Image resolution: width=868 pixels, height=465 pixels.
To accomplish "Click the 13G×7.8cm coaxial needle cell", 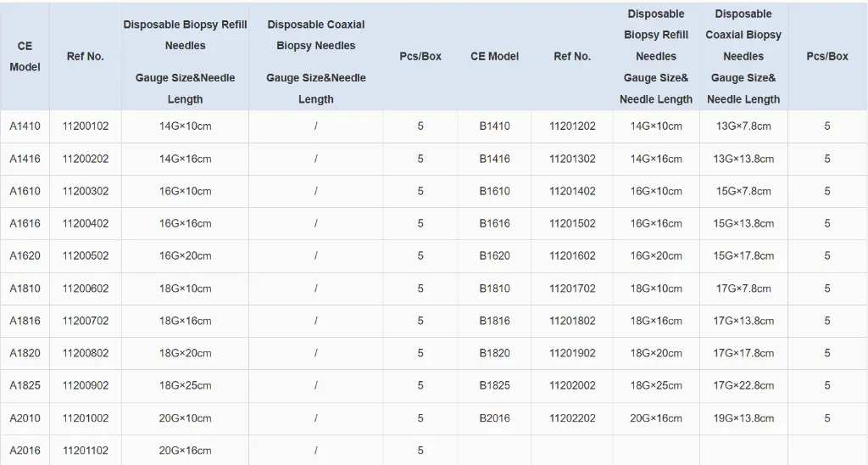I will pyautogui.click(x=743, y=126).
